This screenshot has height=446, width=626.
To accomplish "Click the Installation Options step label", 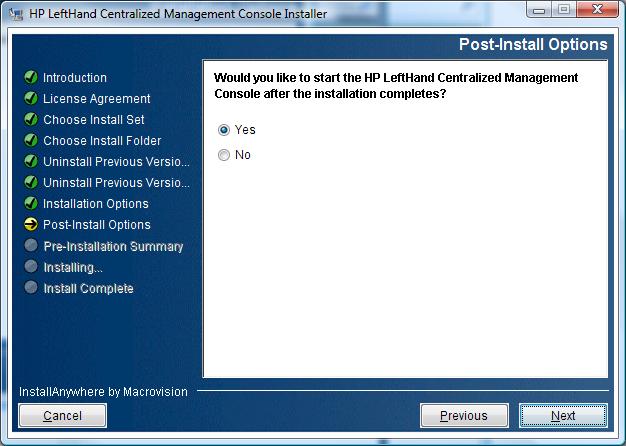I will coord(96,204).
